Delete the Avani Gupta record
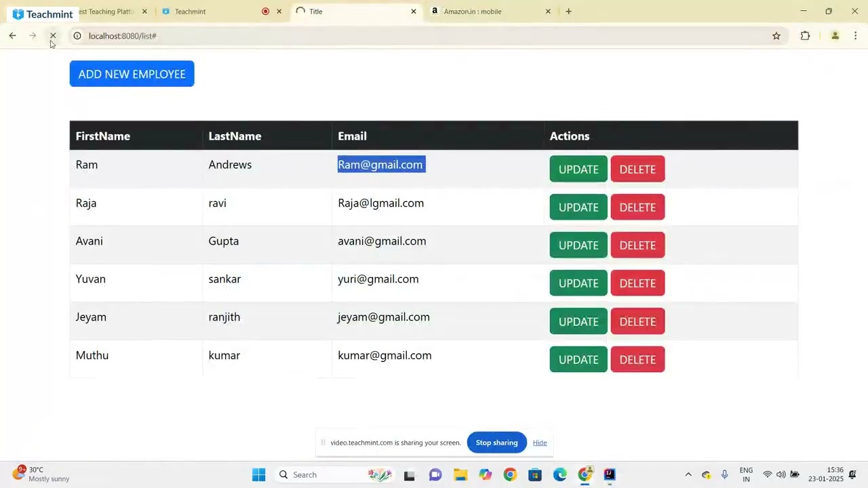Screen dimensions: 868x488 (x=637, y=245)
